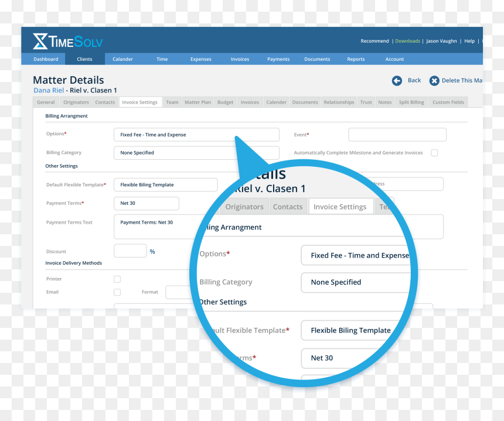Switch to the Relationships tab

tap(339, 102)
